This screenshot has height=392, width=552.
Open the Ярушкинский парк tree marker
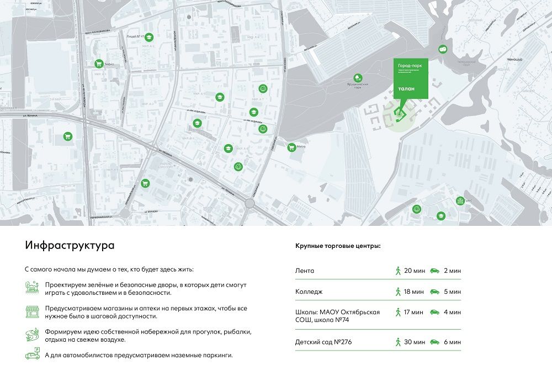click(x=358, y=78)
